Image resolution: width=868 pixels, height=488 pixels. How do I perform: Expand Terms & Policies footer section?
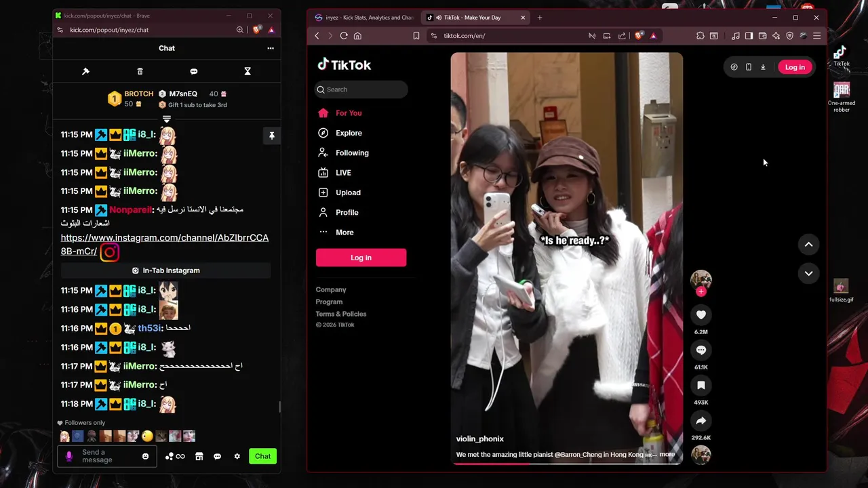341,314
